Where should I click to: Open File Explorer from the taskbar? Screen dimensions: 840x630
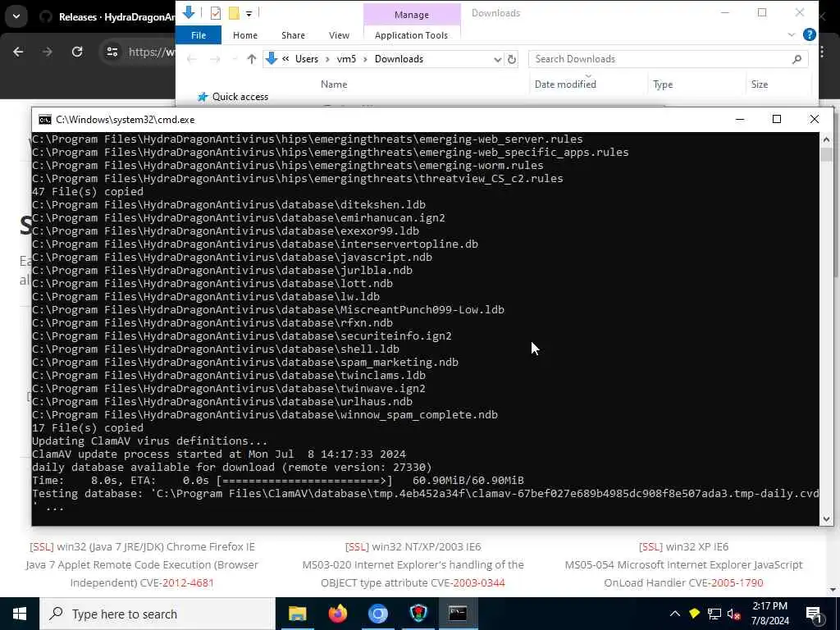pos(297,614)
